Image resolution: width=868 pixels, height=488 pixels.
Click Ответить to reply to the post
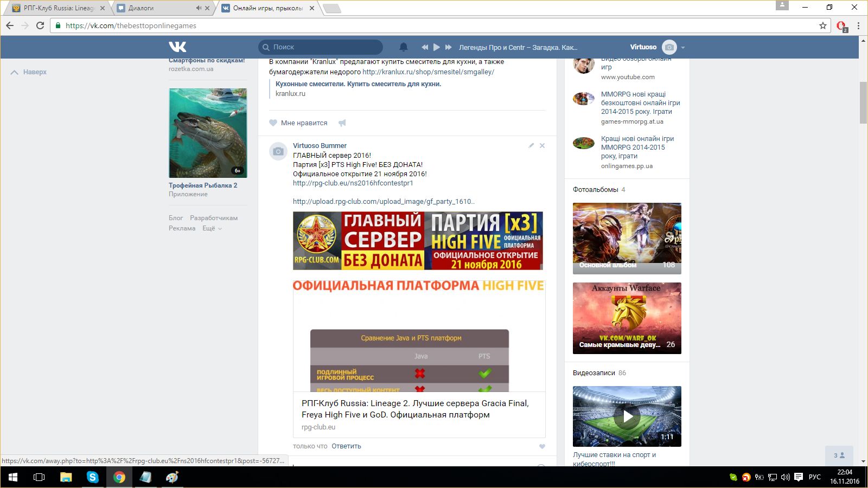pos(346,446)
